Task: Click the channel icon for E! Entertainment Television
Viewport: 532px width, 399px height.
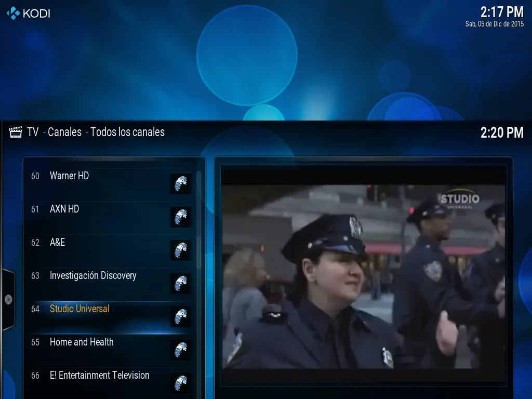Action: coord(180,383)
